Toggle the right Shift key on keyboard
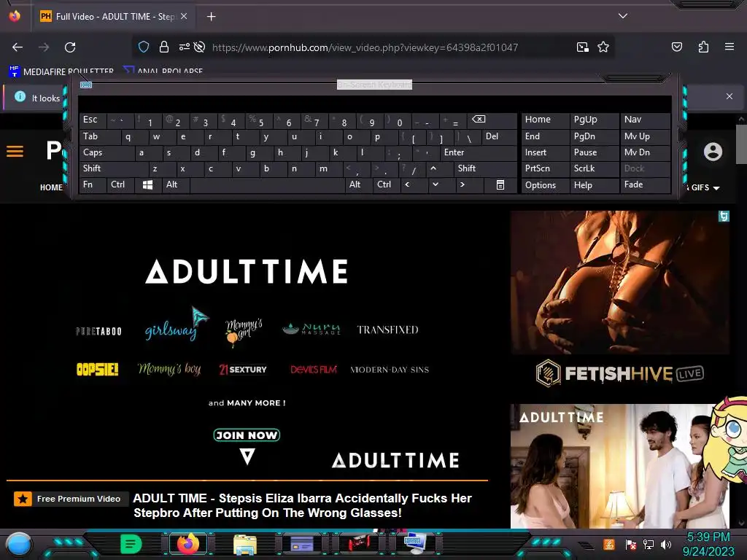The height and width of the screenshot is (560, 747). point(485,168)
